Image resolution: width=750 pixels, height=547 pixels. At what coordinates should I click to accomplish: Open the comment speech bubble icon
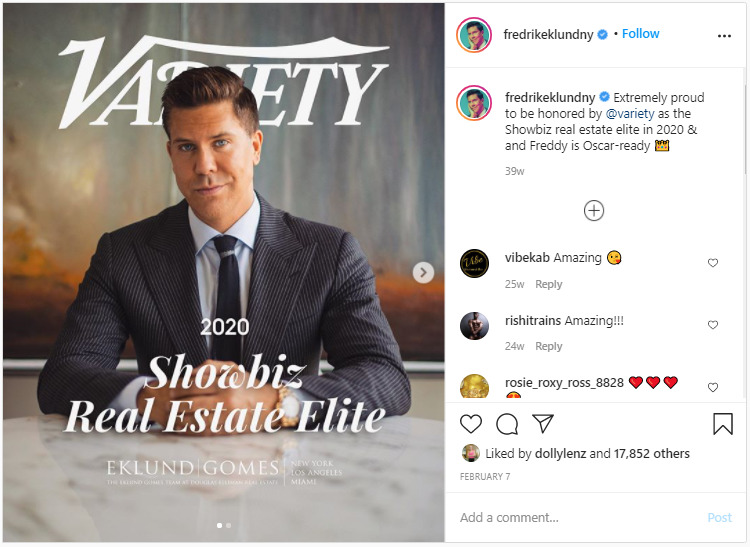click(x=507, y=424)
